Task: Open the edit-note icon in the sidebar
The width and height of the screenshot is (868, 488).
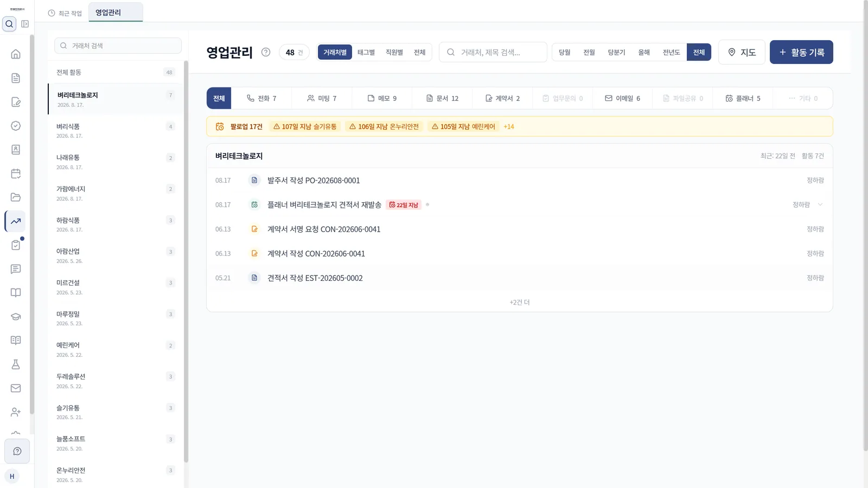Action: [x=16, y=102]
